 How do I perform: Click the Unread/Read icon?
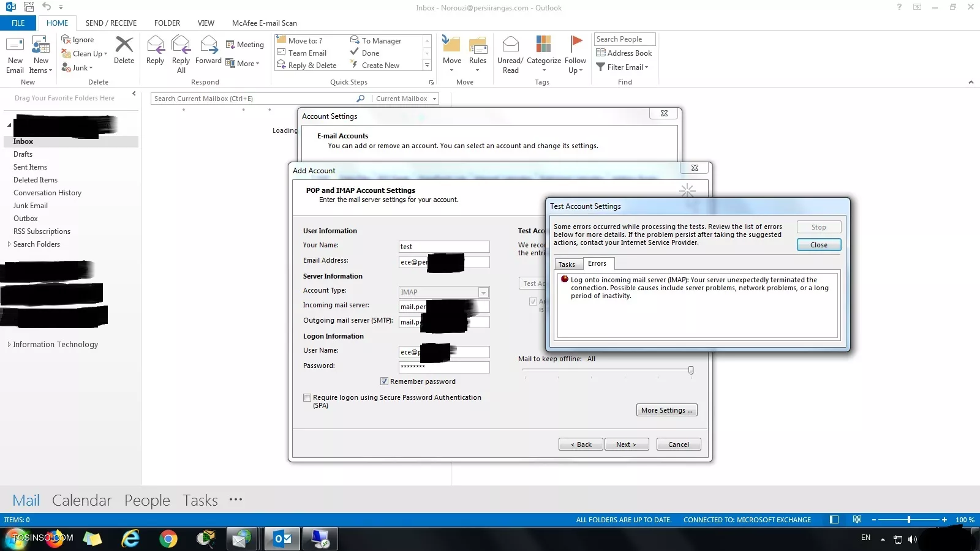pos(510,45)
